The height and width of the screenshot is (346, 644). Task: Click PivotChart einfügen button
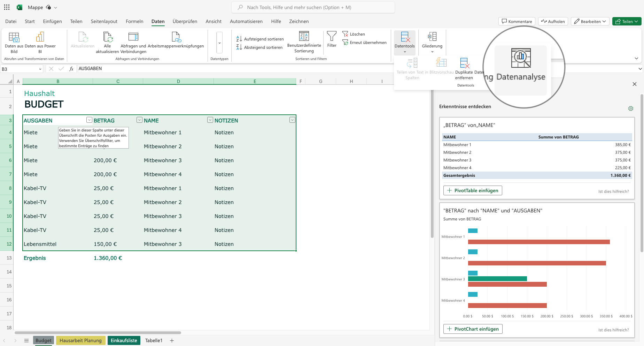pos(473,329)
